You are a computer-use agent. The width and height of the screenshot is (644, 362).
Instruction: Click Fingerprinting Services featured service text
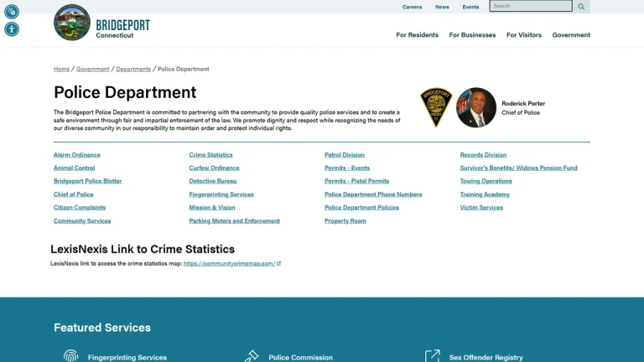point(127,358)
